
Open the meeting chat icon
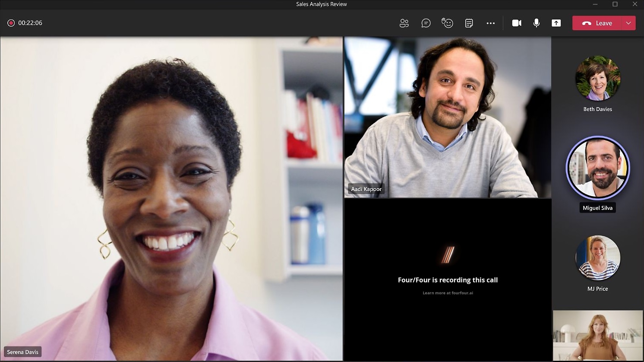[426, 23]
